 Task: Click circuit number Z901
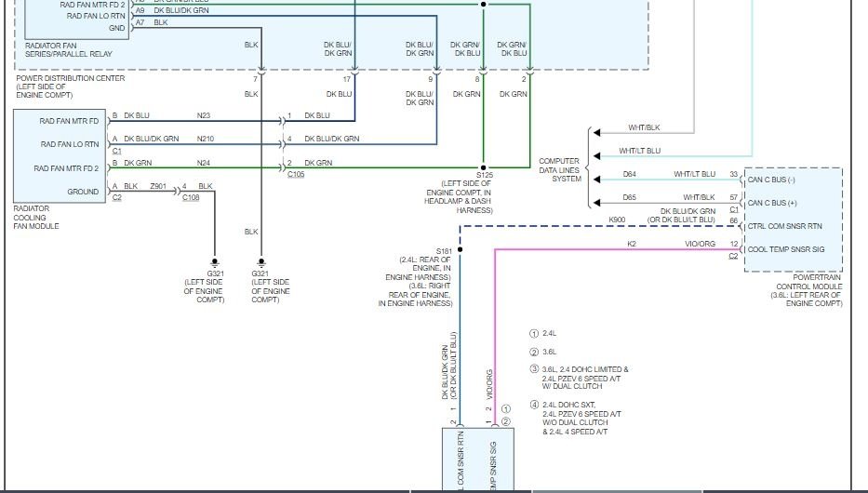[158, 186]
